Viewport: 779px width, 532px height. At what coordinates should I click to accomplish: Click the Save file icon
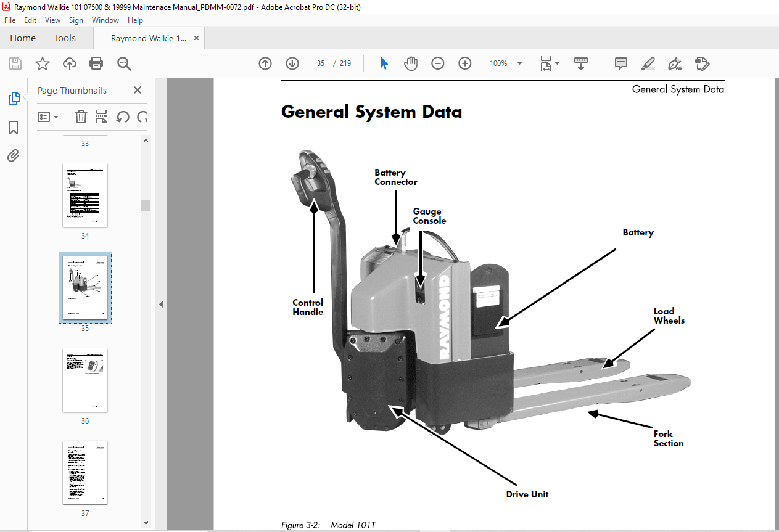click(x=15, y=63)
